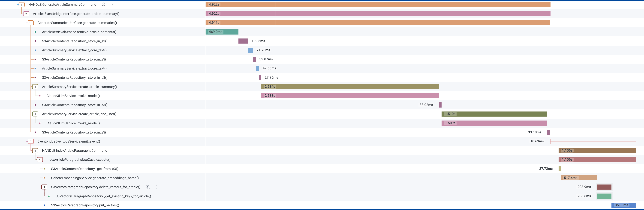Click zoom-in magnifier beside delete_vectors_for_article()
644x210 pixels.
[x=148, y=187]
